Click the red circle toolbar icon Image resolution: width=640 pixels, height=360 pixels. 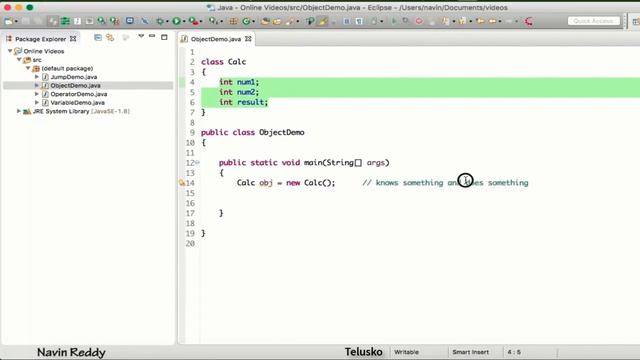coord(419,21)
